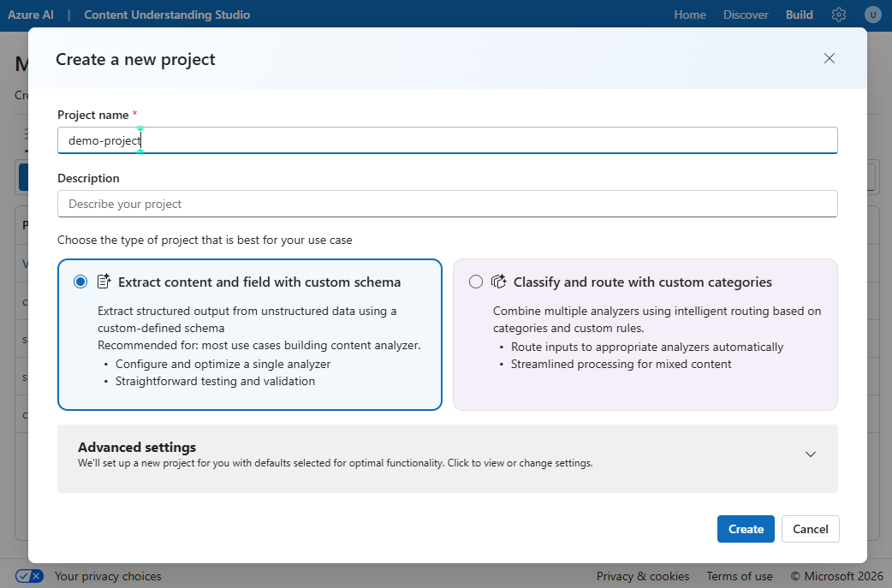The image size is (892, 588).
Task: Open the Privacy & cookies link
Action: (643, 576)
